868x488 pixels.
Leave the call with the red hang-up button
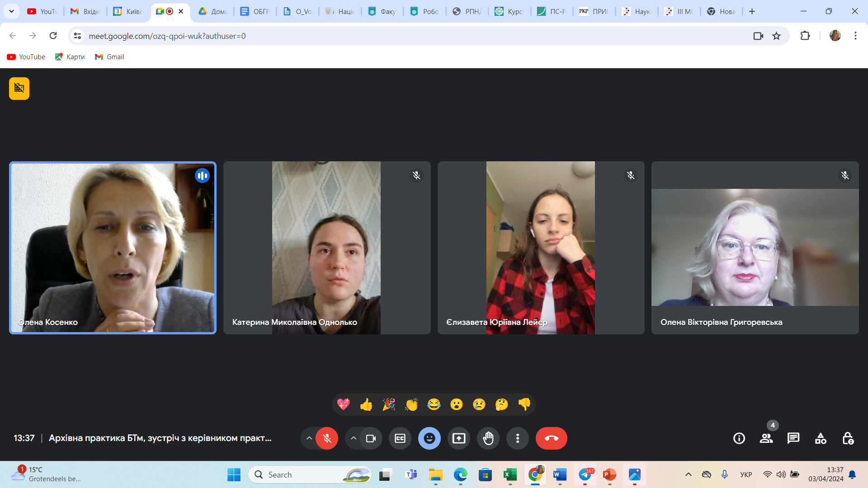(x=551, y=438)
